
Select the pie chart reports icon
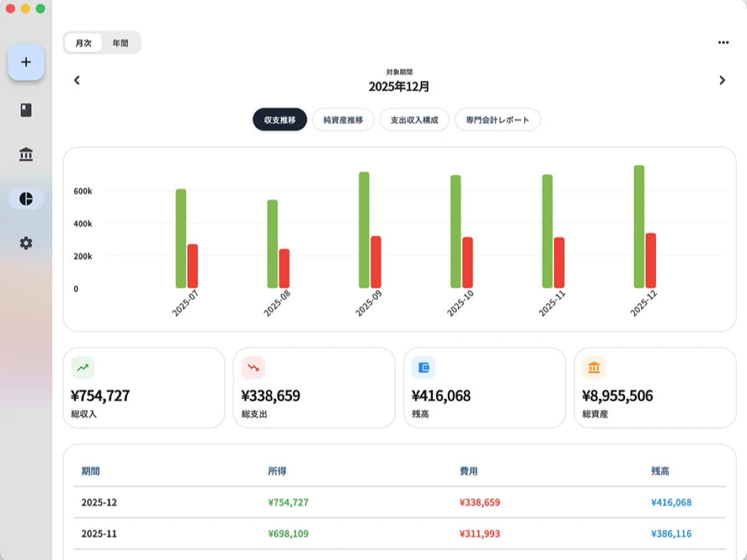click(x=26, y=198)
